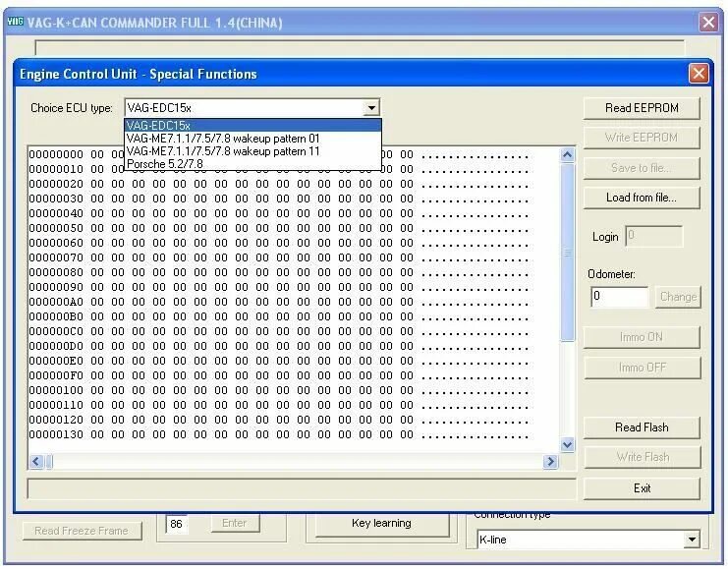Image resolution: width=728 pixels, height=569 pixels.
Task: Click the Read Flash button
Action: pos(642,427)
